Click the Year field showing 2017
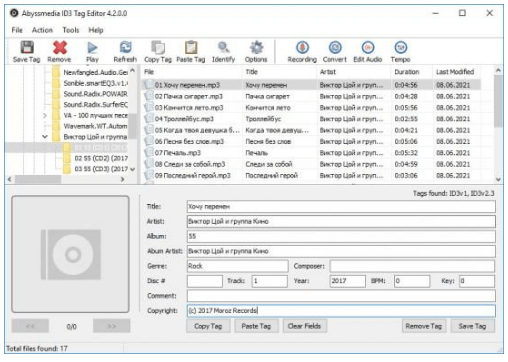This screenshot has height=362, width=508. pos(348,281)
